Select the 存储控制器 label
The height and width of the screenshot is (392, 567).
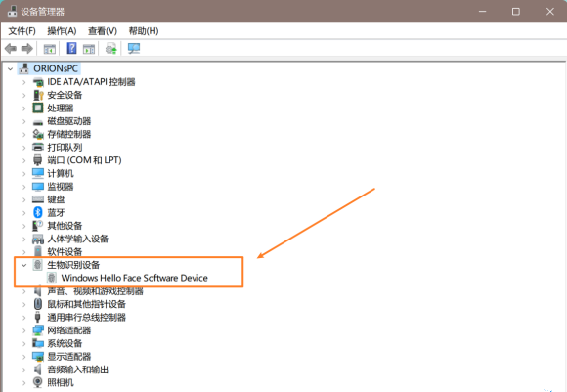pyautogui.click(x=69, y=134)
